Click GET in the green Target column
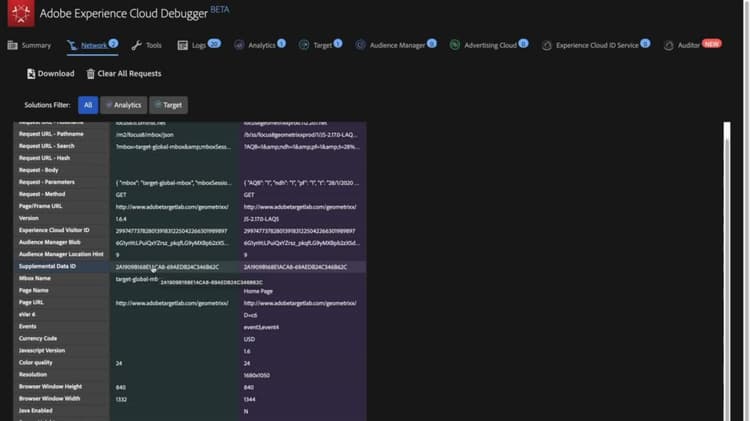This screenshot has width=750, height=421. tap(121, 195)
